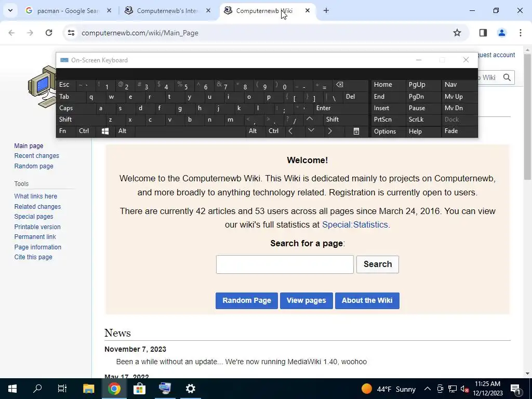Open Options on On-Screen Keyboard
Screen dimensions: 532x399
pyautogui.click(x=388, y=131)
